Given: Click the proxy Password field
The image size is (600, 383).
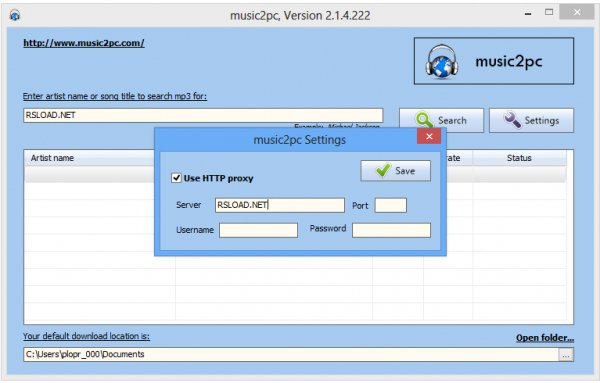Looking at the screenshot, I should [391, 230].
